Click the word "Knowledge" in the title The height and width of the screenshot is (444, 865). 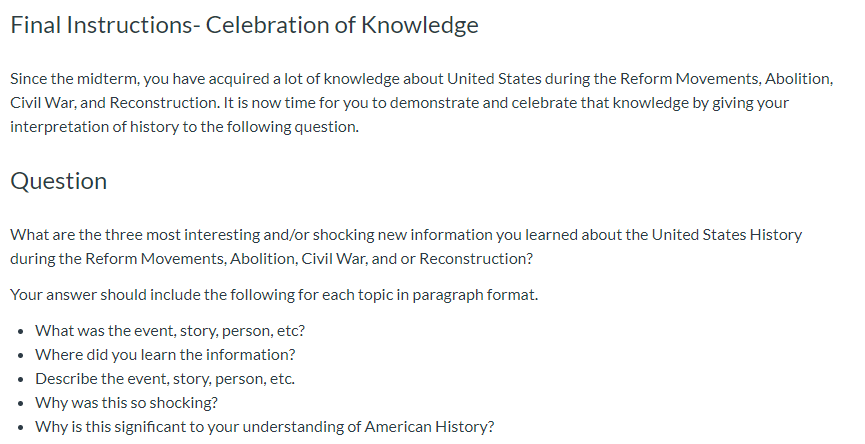tap(420, 25)
